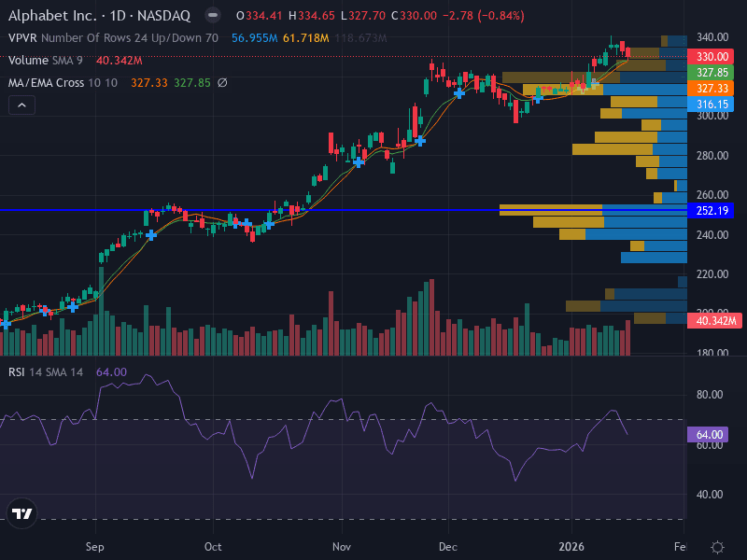Click the 220.00 price scale label
This screenshot has width=747, height=560.
coord(712,274)
